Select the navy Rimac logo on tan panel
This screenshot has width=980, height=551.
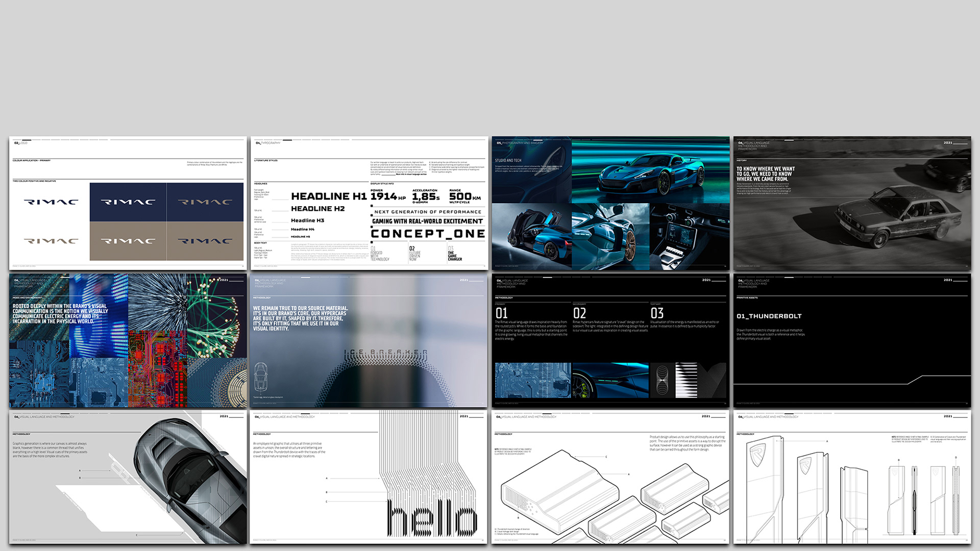(205, 241)
